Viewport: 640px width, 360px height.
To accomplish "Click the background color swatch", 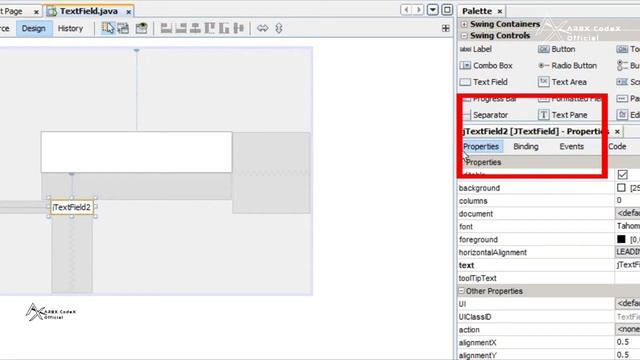I will pyautogui.click(x=621, y=188).
